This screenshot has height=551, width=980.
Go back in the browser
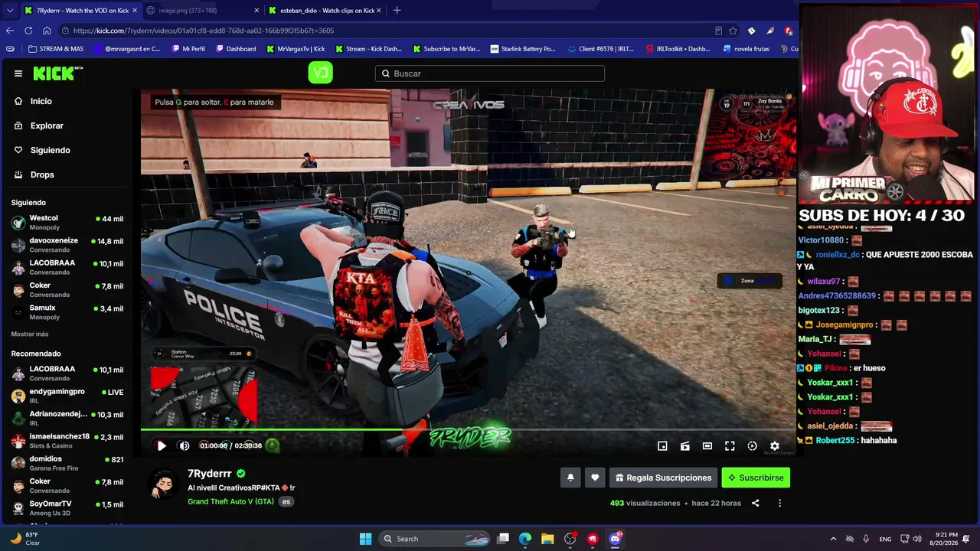pos(10,31)
